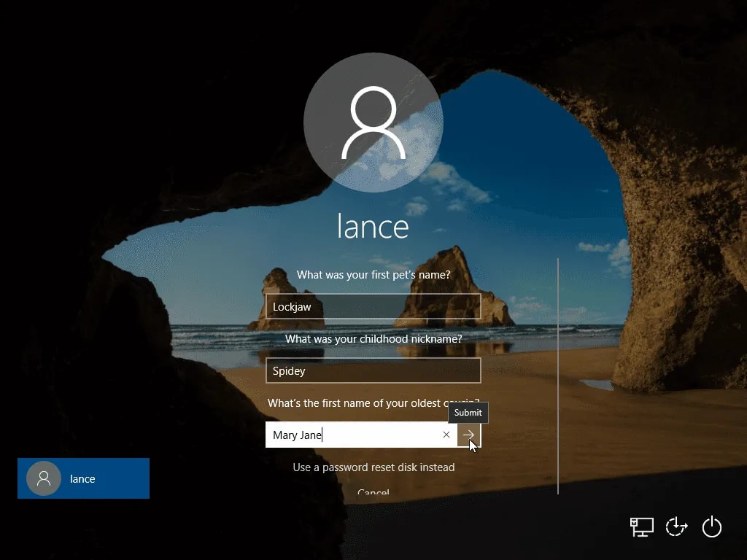747x560 pixels.
Task: Click the network connection icon
Action: 641,526
